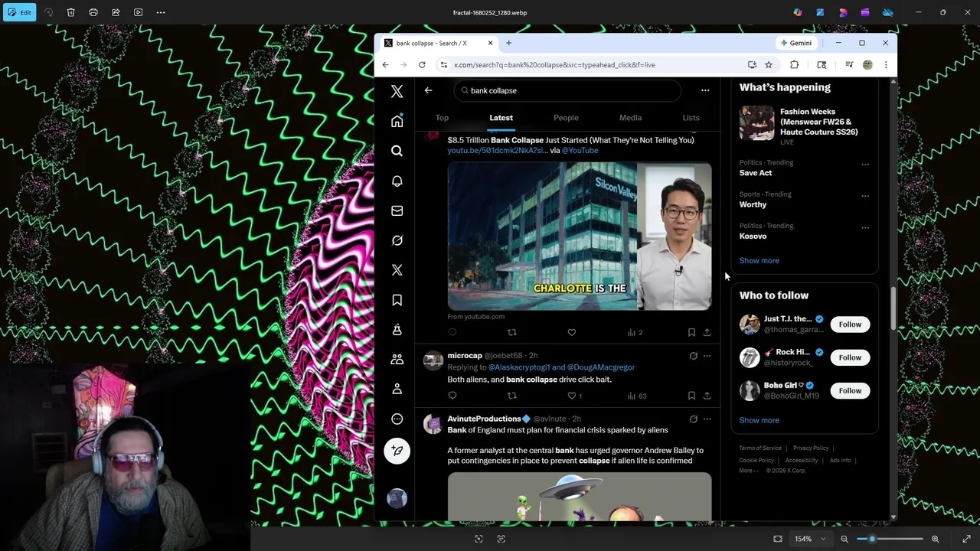
Task: Switch to the Lists tab
Action: pos(691,118)
